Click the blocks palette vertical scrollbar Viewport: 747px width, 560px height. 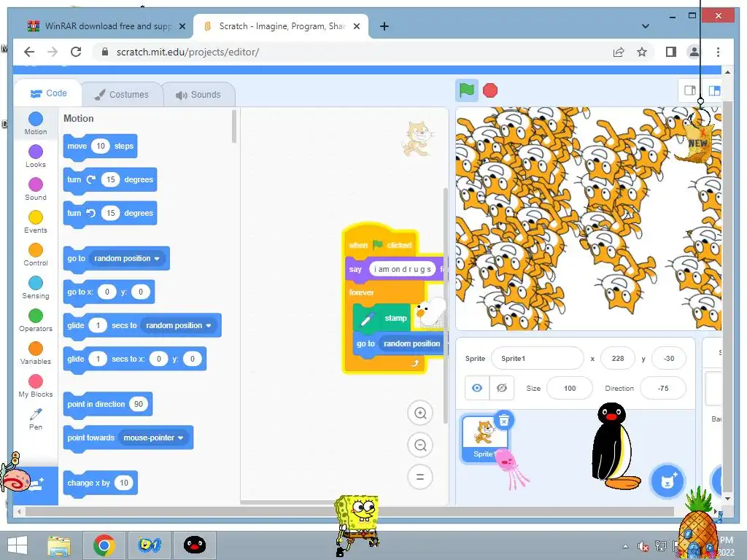pos(234,127)
